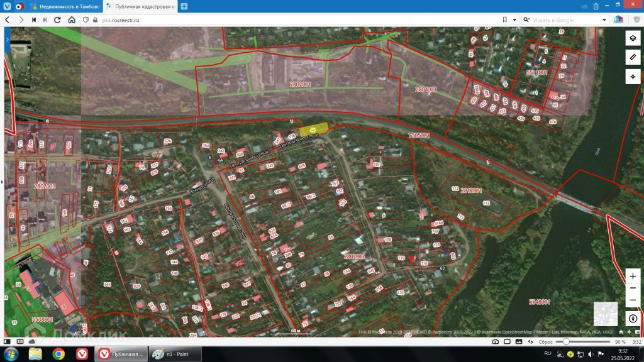
Task: Go forward to the next page
Action: [21, 19]
